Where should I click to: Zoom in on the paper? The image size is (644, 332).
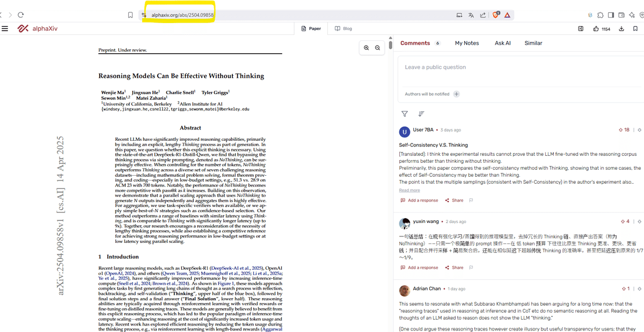coord(367,47)
